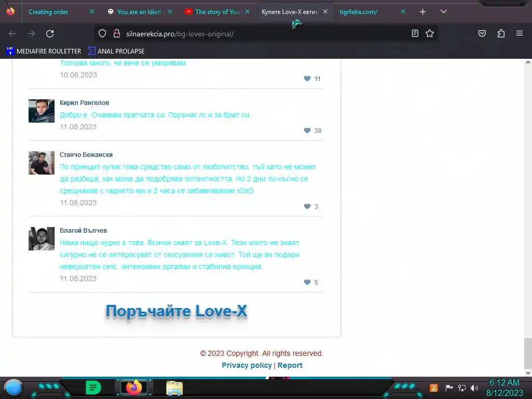
Task: Click the browser back arrow
Action: point(12,34)
